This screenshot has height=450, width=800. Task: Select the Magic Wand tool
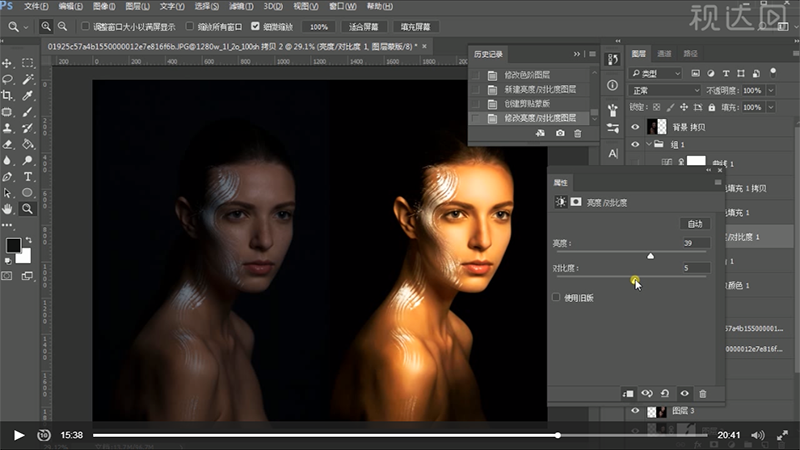pyautogui.click(x=28, y=79)
